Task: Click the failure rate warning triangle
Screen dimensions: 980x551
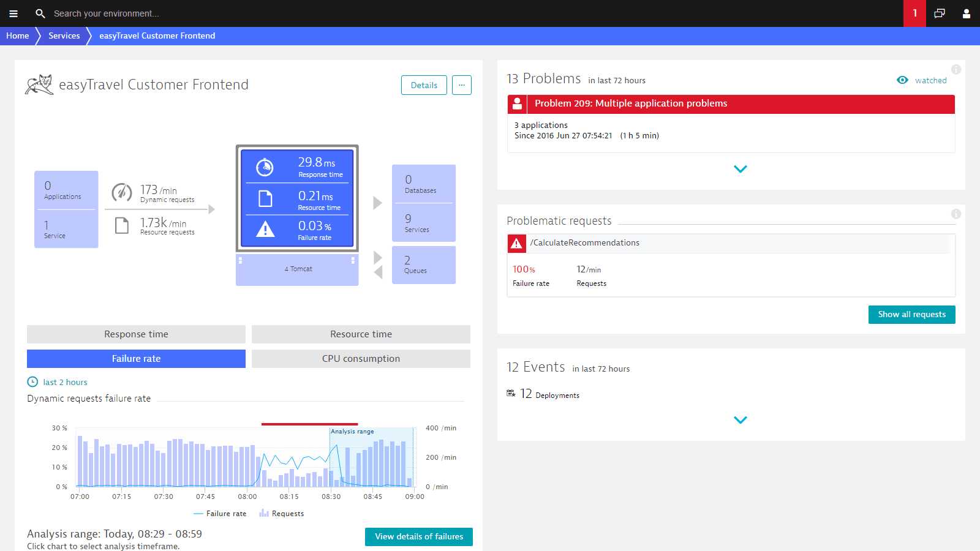Action: tap(265, 229)
